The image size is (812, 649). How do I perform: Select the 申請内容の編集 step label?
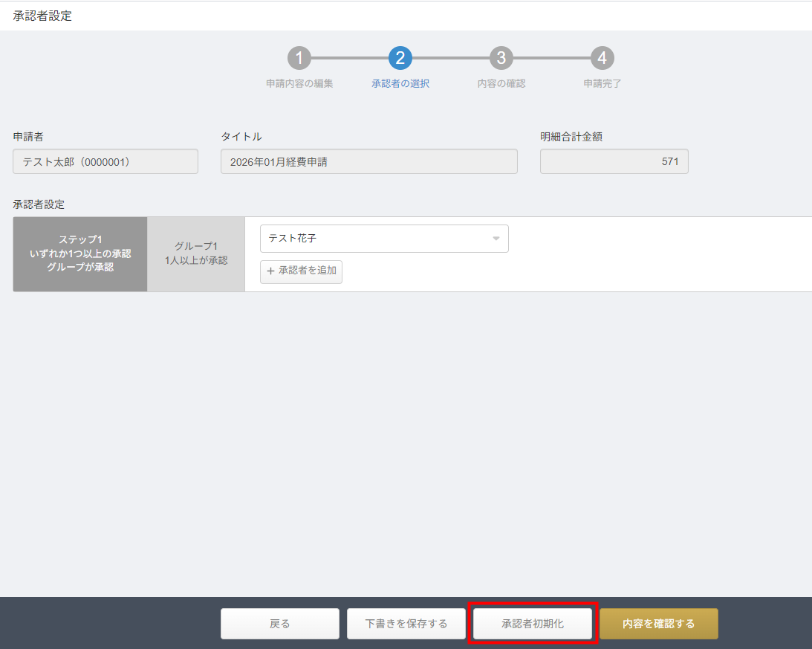[x=299, y=84]
